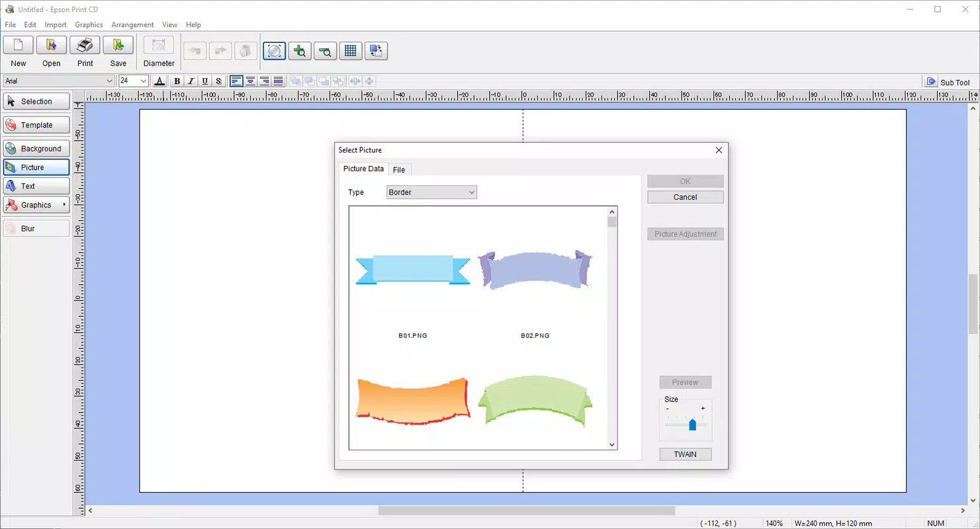Click the Save icon in toolbar
The height and width of the screenshot is (529, 980).
pos(118,46)
